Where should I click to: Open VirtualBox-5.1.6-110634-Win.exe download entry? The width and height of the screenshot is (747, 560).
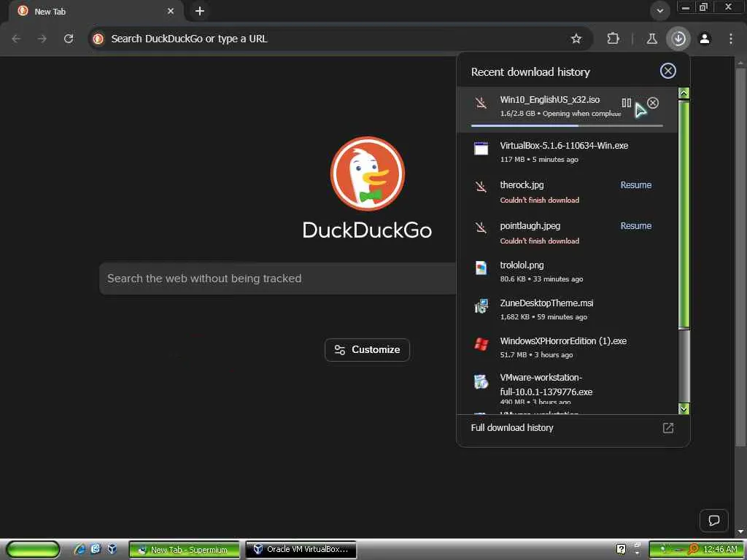pyautogui.click(x=567, y=152)
